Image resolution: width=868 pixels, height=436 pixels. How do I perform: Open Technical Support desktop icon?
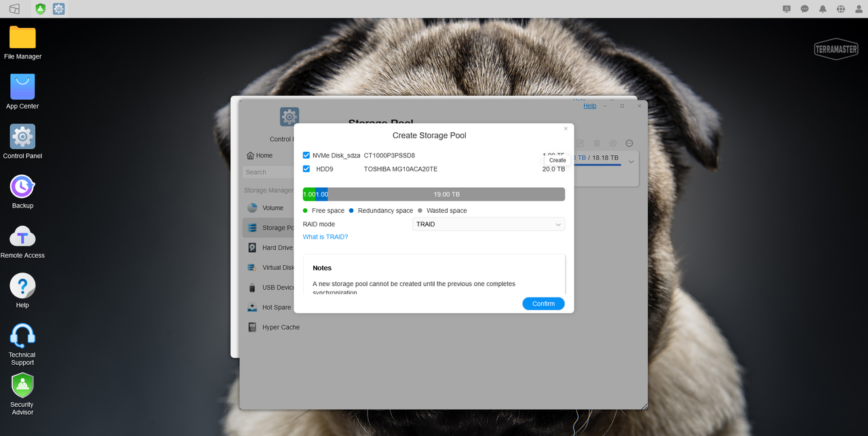point(22,344)
